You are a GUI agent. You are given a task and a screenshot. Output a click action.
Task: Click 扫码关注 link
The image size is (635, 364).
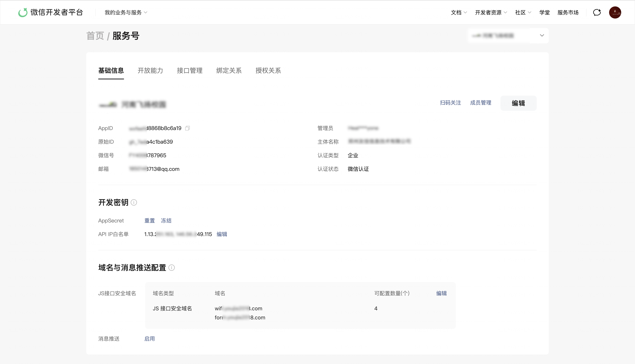coord(451,103)
